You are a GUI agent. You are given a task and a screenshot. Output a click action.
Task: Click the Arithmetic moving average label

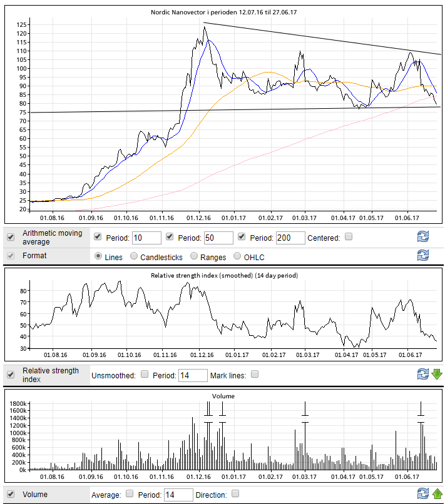point(53,237)
